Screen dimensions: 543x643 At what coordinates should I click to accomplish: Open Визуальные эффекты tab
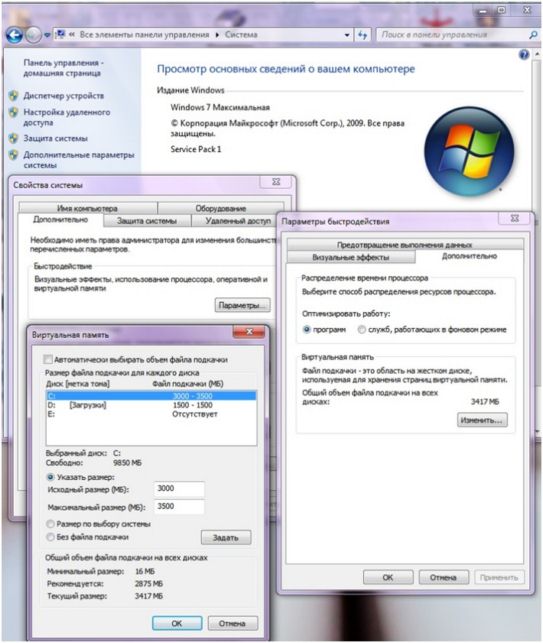click(x=351, y=258)
